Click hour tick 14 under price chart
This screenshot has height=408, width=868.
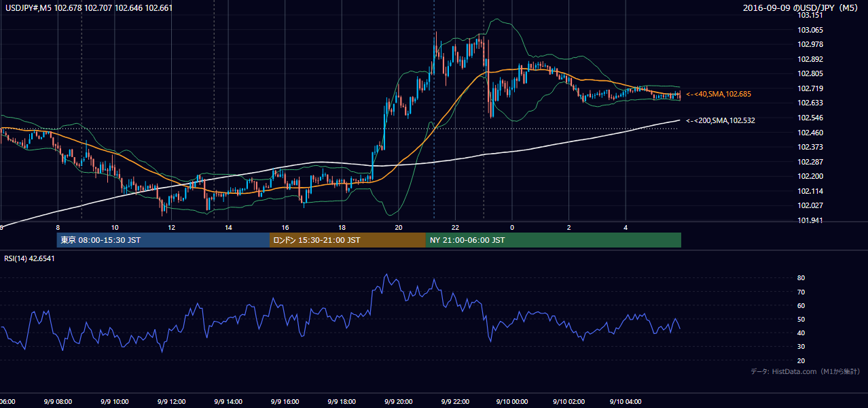tap(228, 228)
